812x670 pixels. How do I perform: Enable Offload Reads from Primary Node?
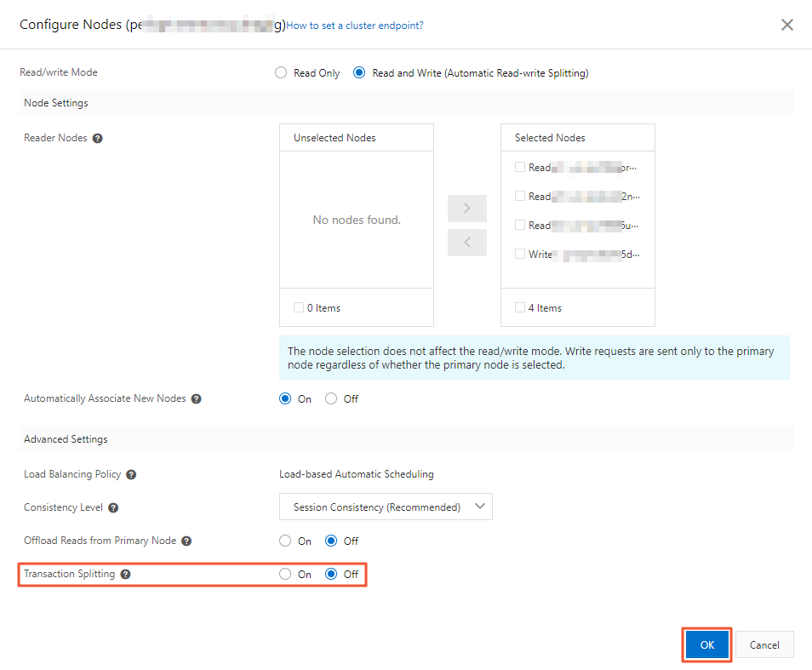(285, 541)
